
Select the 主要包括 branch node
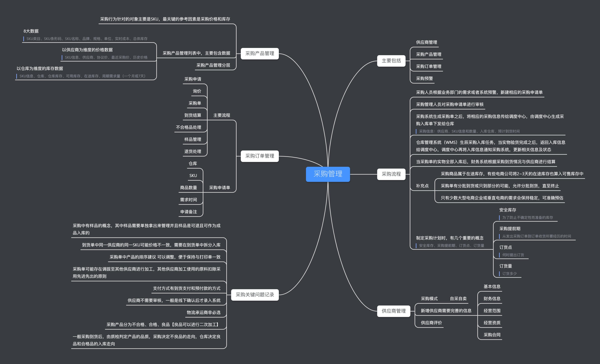coord(391,61)
